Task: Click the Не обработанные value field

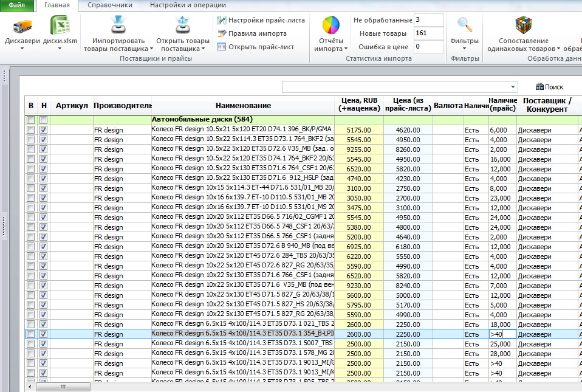Action: 429,20
